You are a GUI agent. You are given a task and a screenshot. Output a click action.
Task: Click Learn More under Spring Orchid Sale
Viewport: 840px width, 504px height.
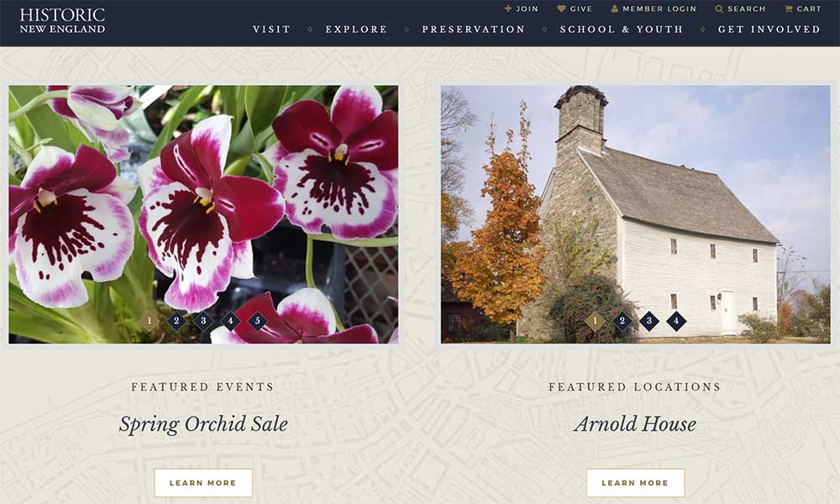tap(203, 482)
